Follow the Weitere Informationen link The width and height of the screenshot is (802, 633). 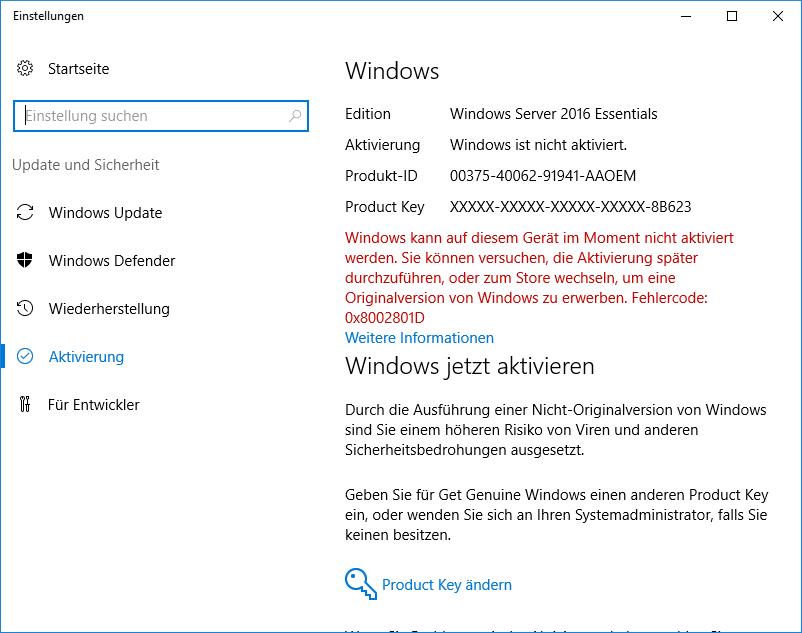pyautogui.click(x=419, y=338)
